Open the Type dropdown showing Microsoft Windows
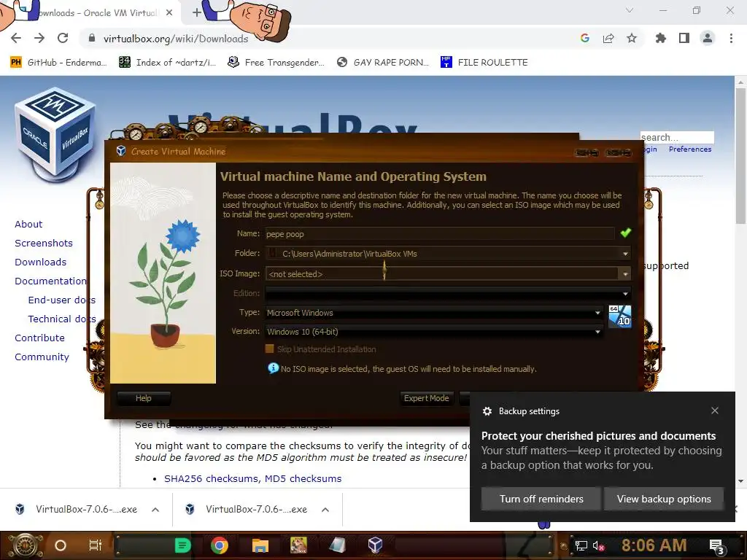 click(433, 313)
